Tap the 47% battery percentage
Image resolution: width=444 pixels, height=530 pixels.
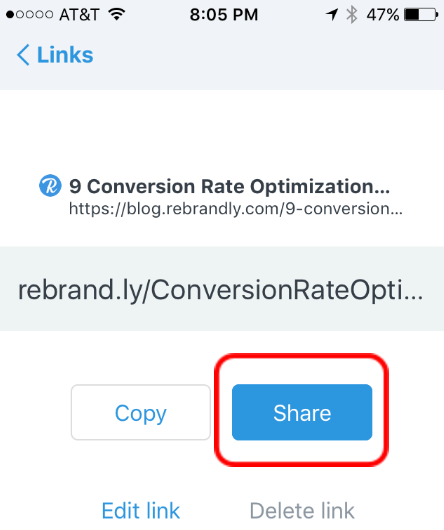point(383,15)
